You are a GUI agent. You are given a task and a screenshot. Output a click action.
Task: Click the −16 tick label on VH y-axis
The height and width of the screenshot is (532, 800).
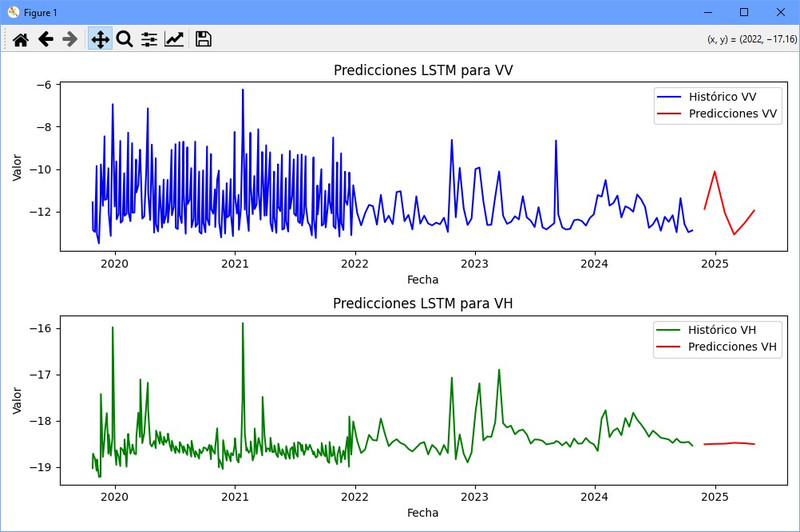(40, 328)
